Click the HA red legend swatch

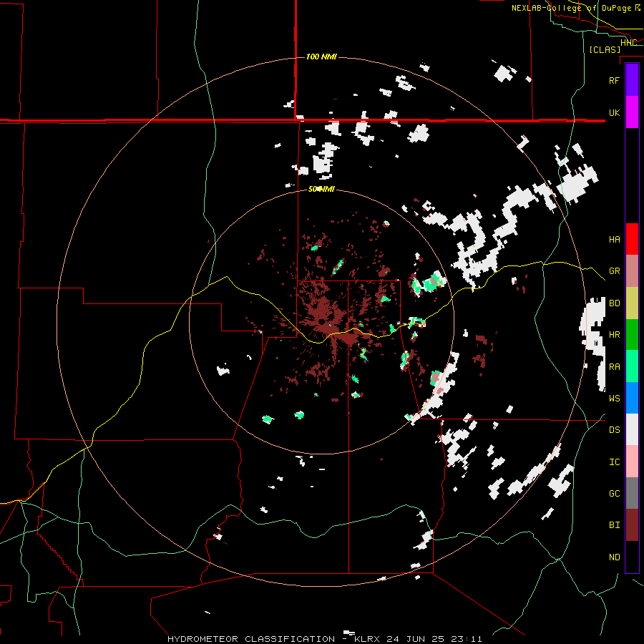coord(632,239)
